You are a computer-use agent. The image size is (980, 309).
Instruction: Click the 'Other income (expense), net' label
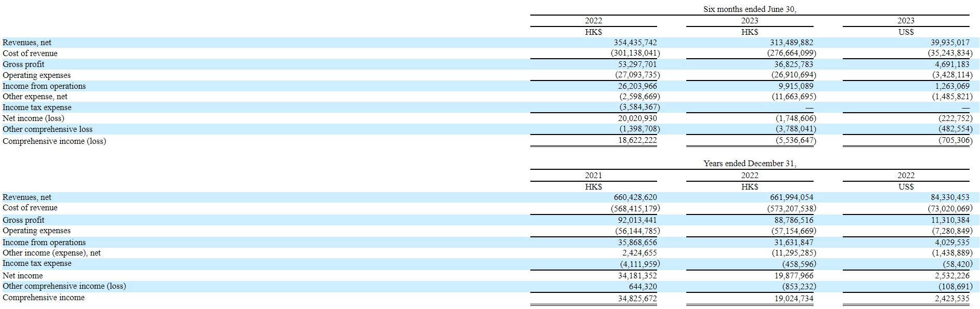click(51, 253)
